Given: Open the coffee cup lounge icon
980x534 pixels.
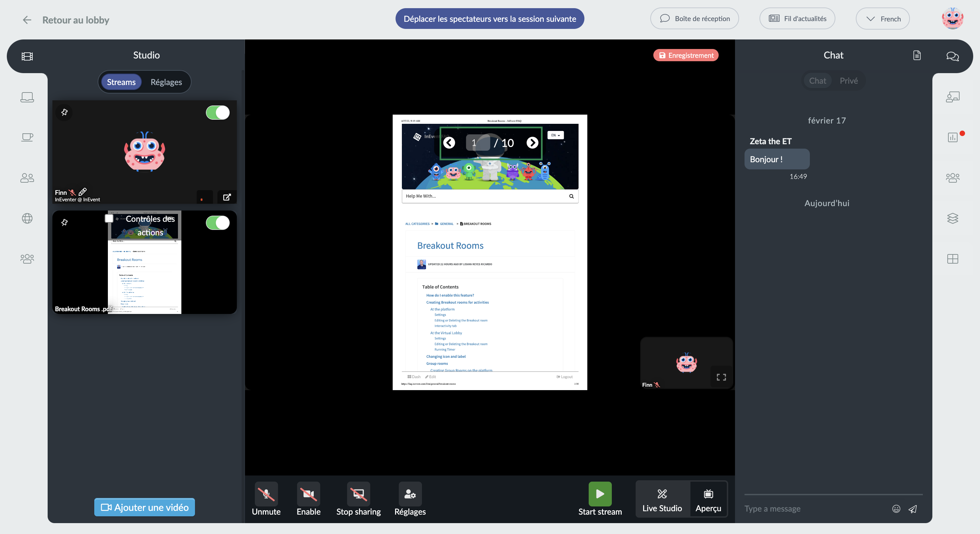Looking at the screenshot, I should [27, 137].
